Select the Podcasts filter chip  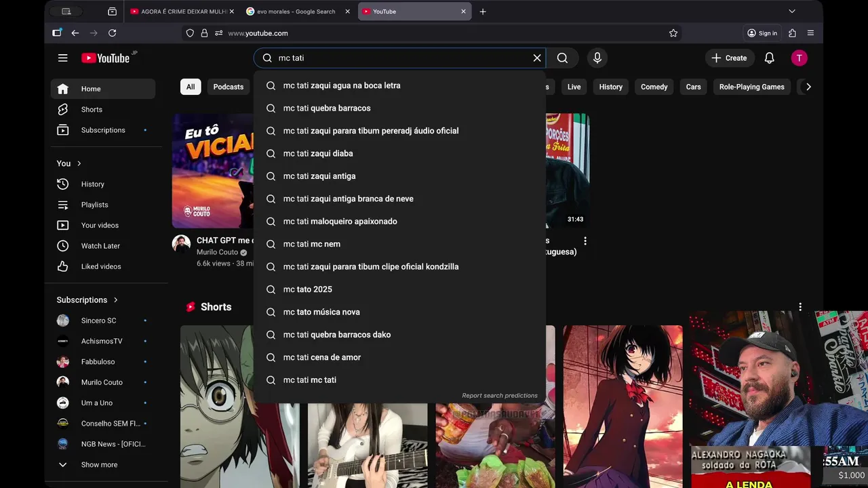coord(228,87)
